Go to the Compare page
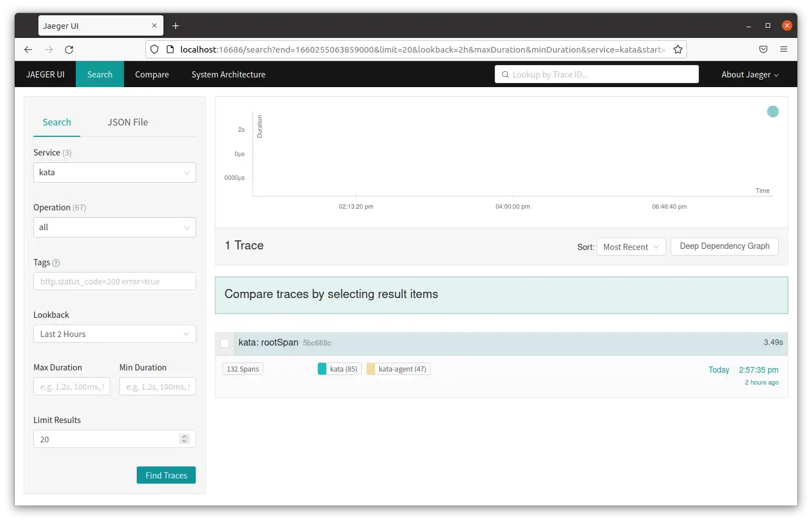Viewport: 812px width, 522px height. [x=152, y=75]
